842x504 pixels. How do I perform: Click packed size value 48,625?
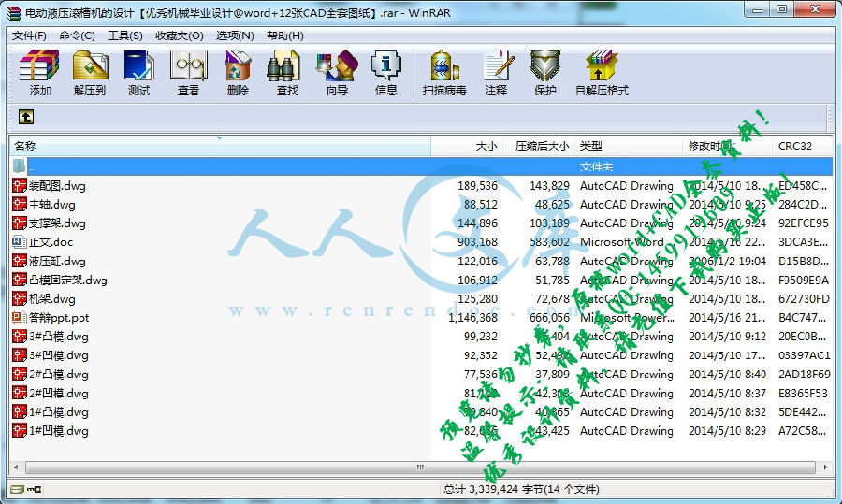point(552,205)
